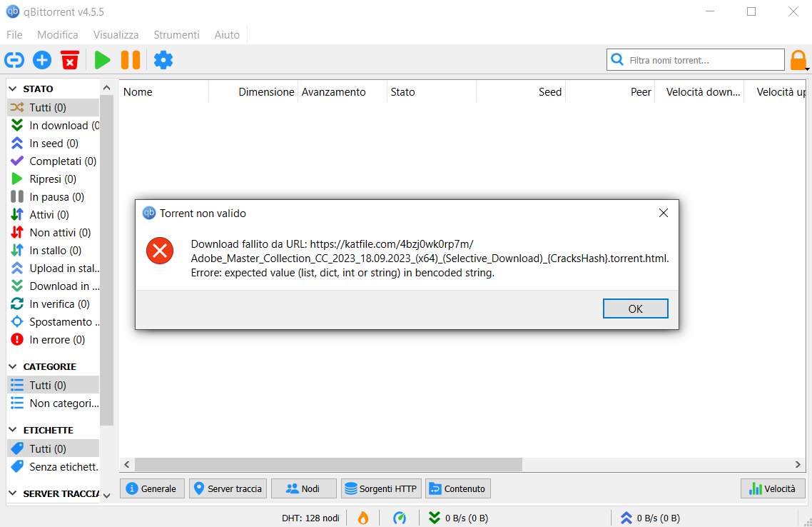The image size is (812, 527).
Task: Click the green Resume play icon
Action: coord(103,60)
